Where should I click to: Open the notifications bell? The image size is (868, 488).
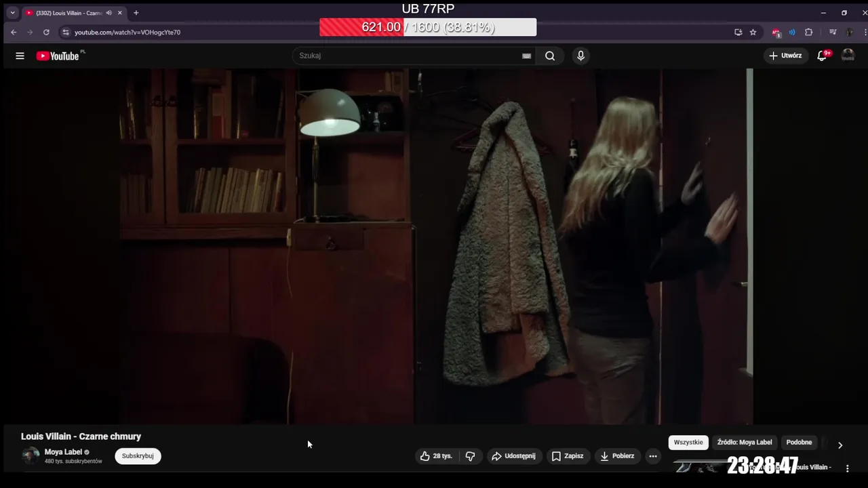coord(823,56)
